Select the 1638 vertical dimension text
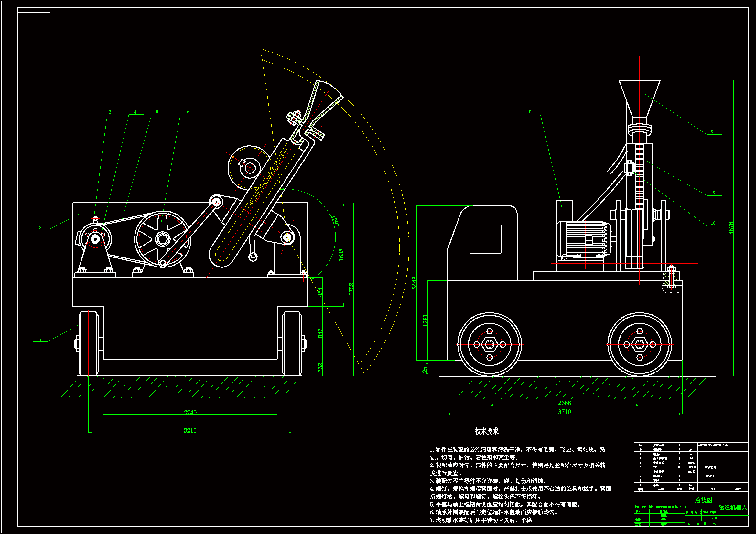Screen dimensions: 756x534 pos(341,255)
